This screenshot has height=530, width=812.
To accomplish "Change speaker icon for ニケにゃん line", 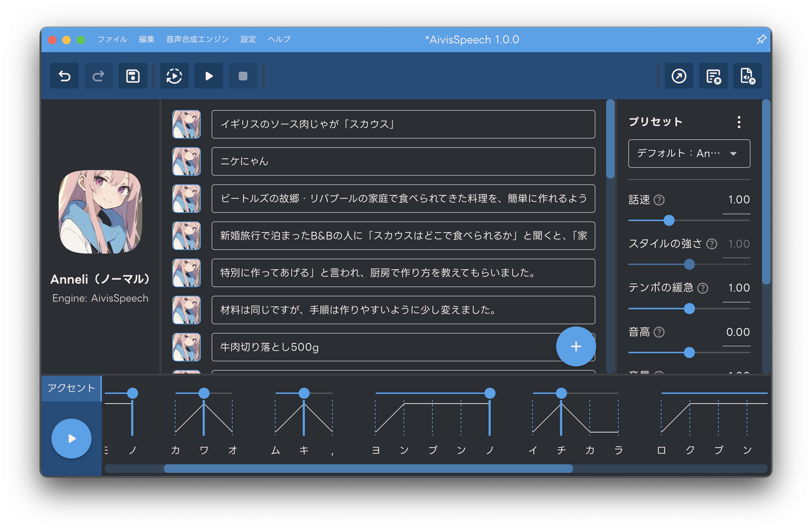I will point(186,162).
